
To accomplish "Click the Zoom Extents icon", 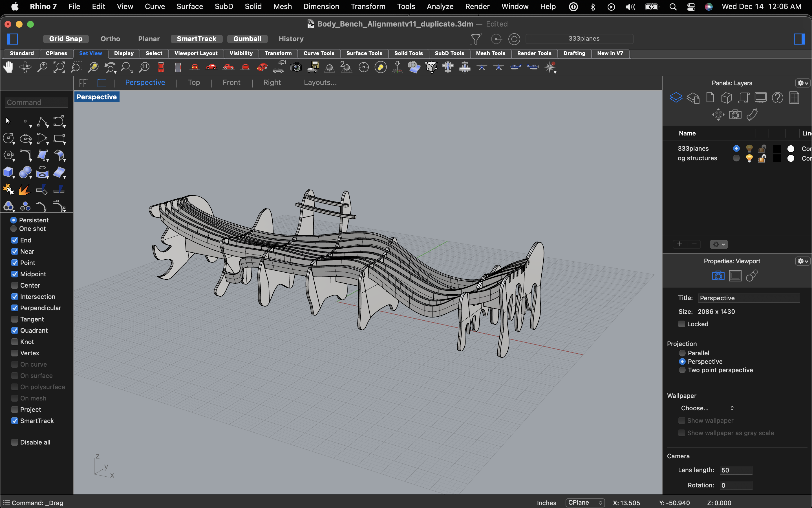I will pyautogui.click(x=59, y=67).
